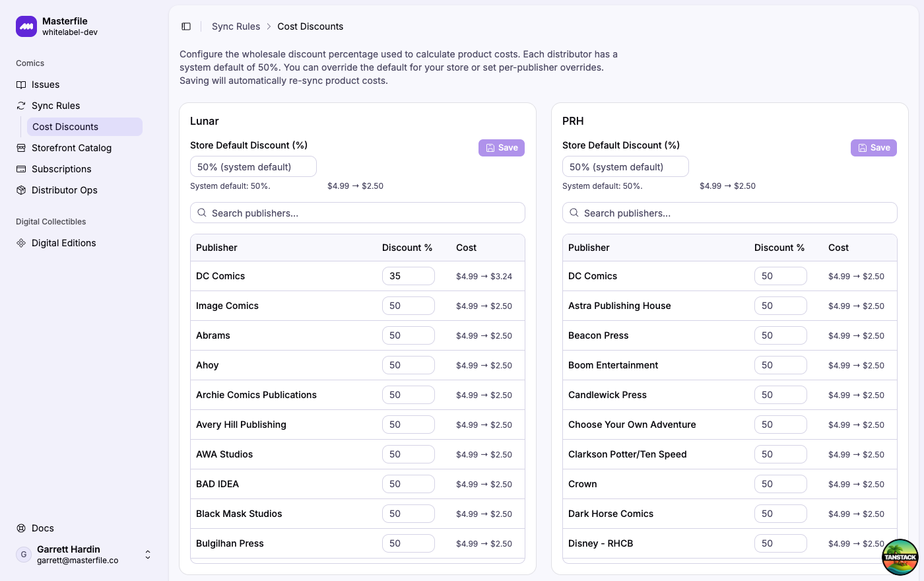924x581 pixels.
Task: Click the PRH Publisher column header
Action: 589,248
